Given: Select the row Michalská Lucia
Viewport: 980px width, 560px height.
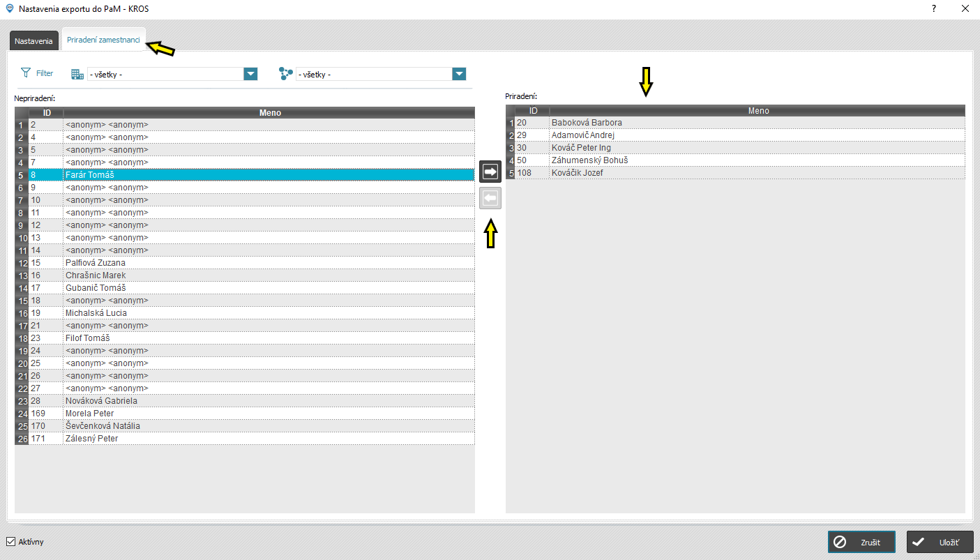Looking at the screenshot, I should pyautogui.click(x=245, y=313).
